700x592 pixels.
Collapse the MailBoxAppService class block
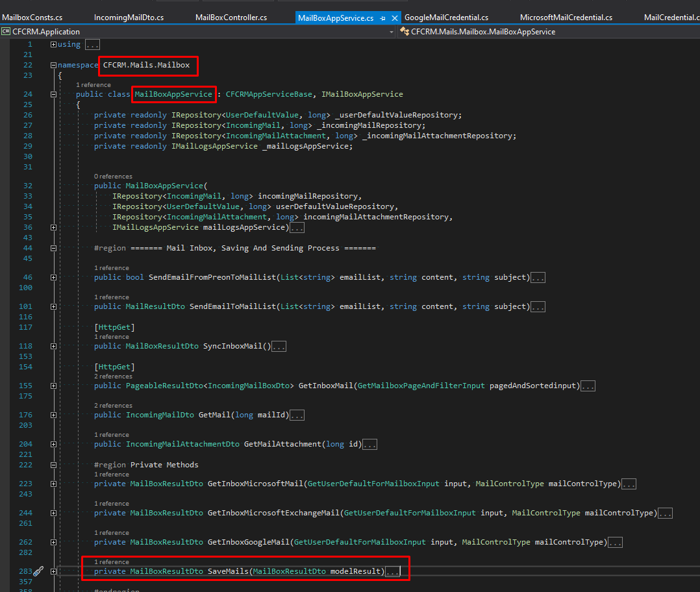pyautogui.click(x=53, y=94)
